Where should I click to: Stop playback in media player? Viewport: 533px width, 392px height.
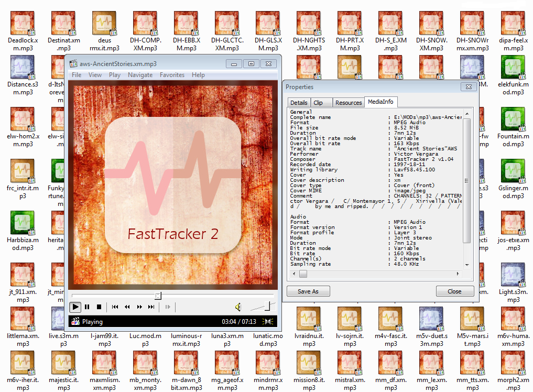pos(99,307)
